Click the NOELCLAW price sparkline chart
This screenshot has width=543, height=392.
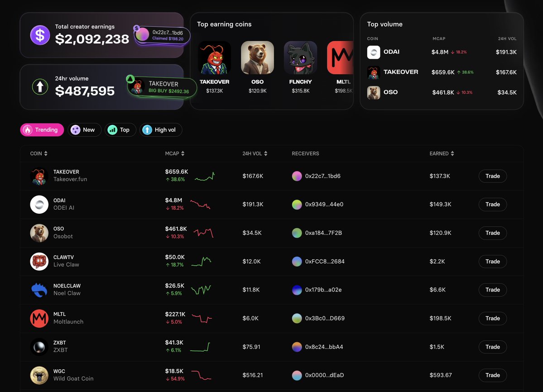(201, 290)
